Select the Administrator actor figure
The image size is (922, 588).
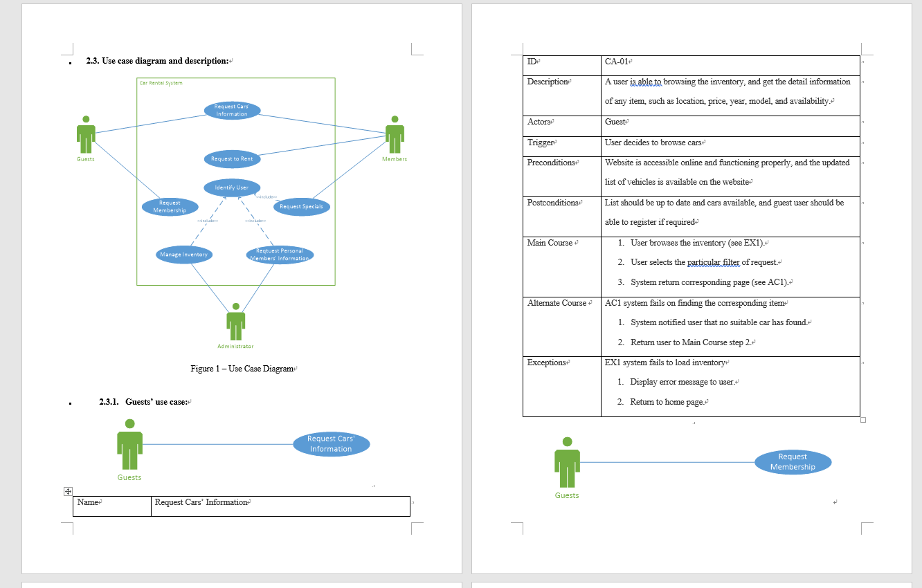coord(236,322)
